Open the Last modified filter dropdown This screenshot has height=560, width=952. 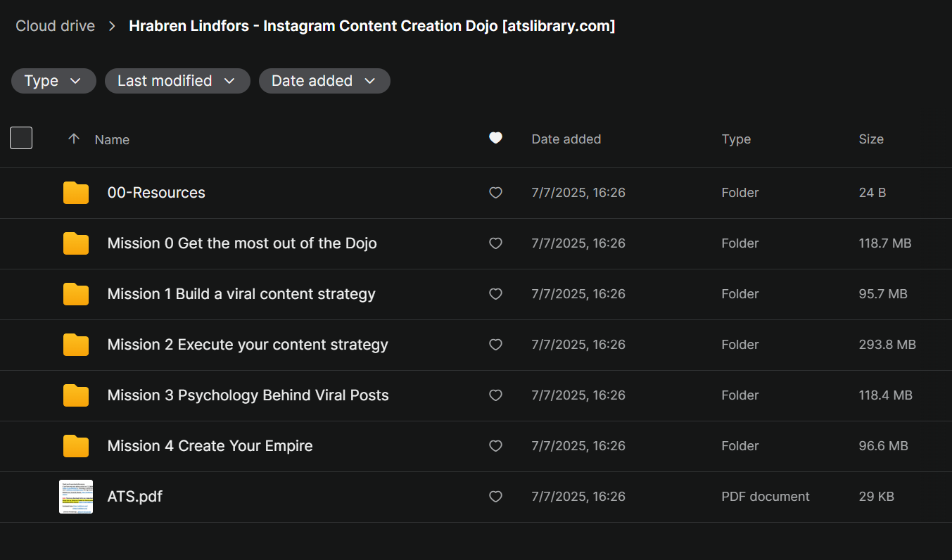[177, 81]
